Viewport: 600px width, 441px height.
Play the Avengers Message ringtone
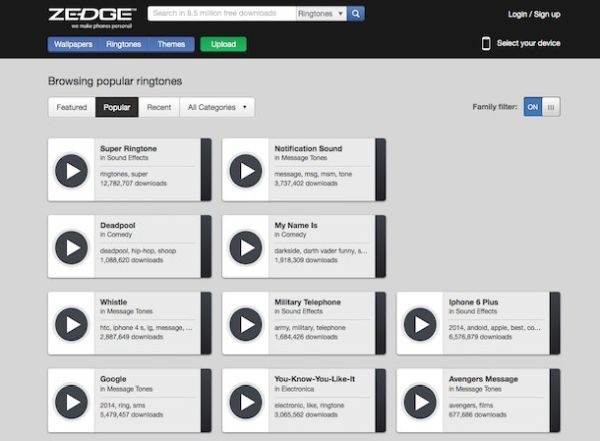[419, 400]
